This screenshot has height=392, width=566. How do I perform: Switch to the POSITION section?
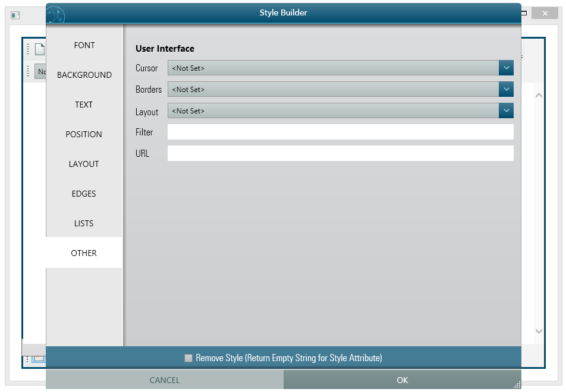click(83, 134)
